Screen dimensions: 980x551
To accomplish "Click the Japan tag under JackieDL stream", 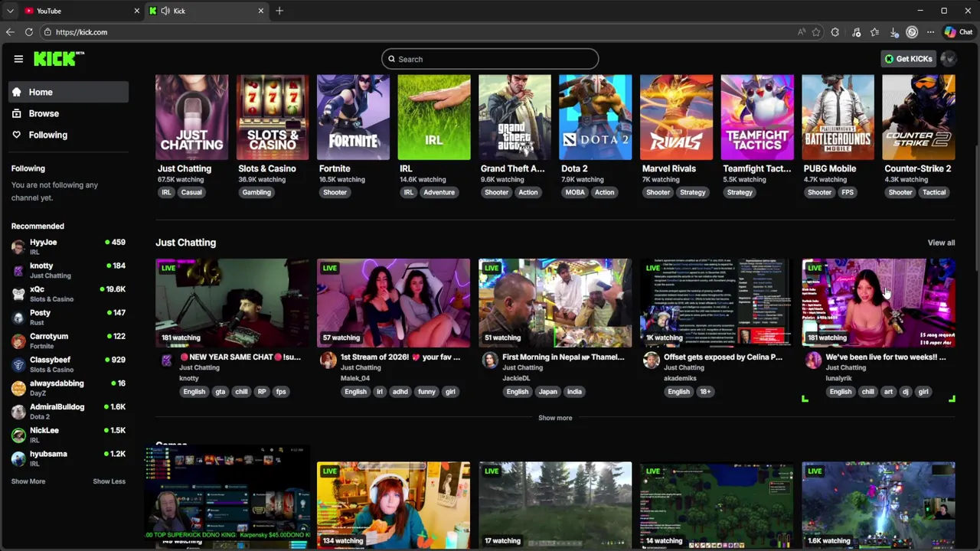I will coord(547,391).
